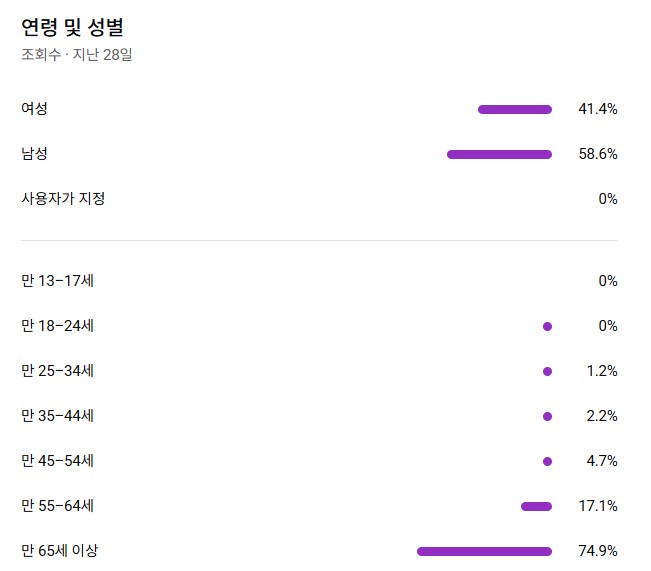Image resolution: width=651 pixels, height=571 pixels.
Task: Select the 만 65세 이상 label
Action: click(x=60, y=551)
